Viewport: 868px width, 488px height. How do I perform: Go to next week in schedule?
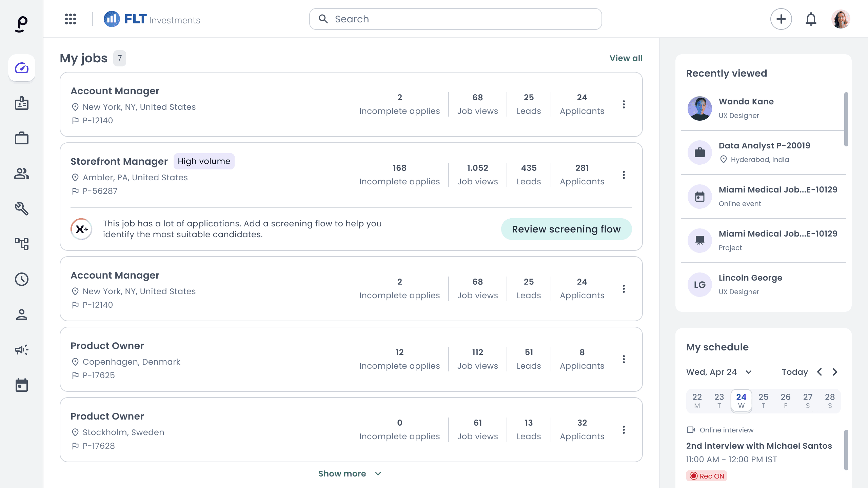[x=835, y=372]
